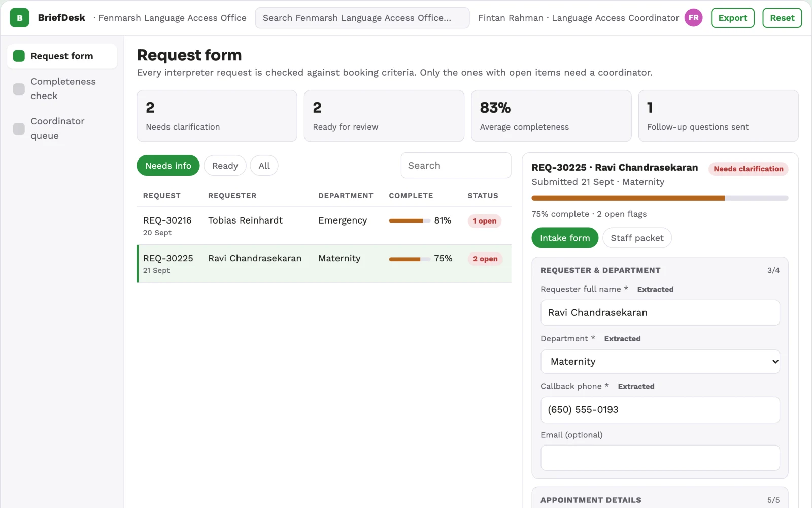Viewport: 812px width, 508px height.
Task: Click the Extracted tag beside Callback phone
Action: pyautogui.click(x=636, y=387)
